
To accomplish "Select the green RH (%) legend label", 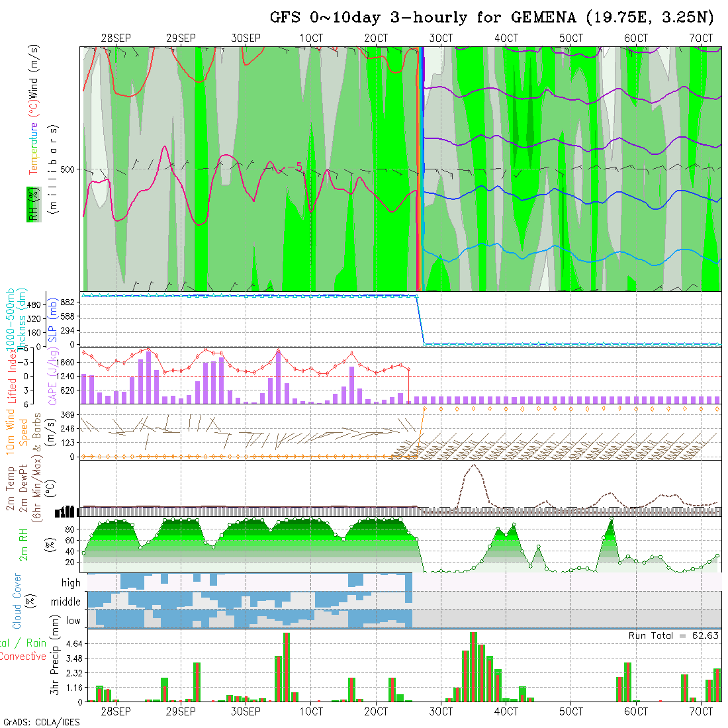I will (31, 204).
